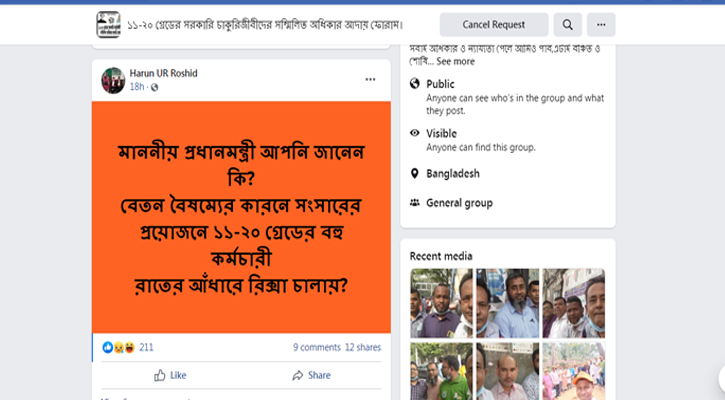The image size is (725, 400).
Task: Open the orange Bengali text post image
Action: pyautogui.click(x=241, y=217)
